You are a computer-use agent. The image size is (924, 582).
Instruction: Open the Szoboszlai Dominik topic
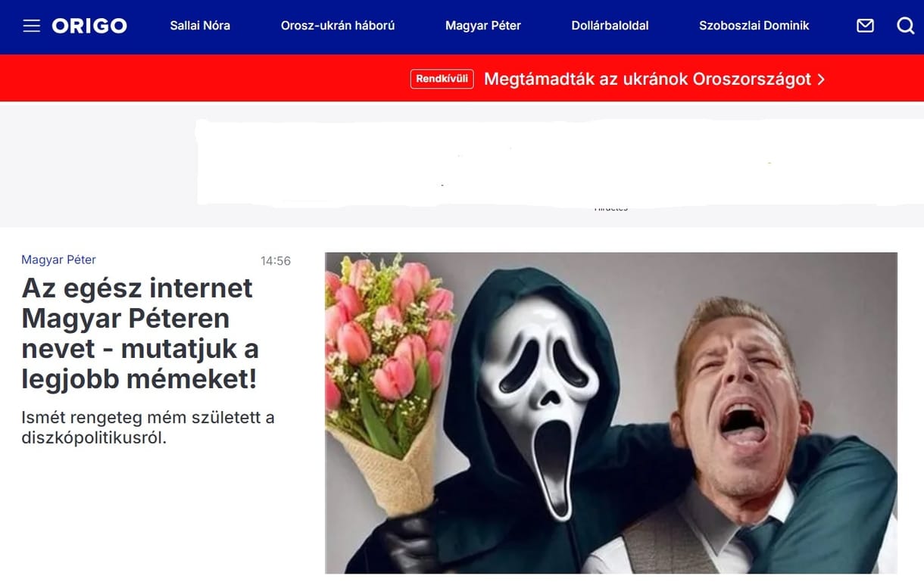(754, 26)
